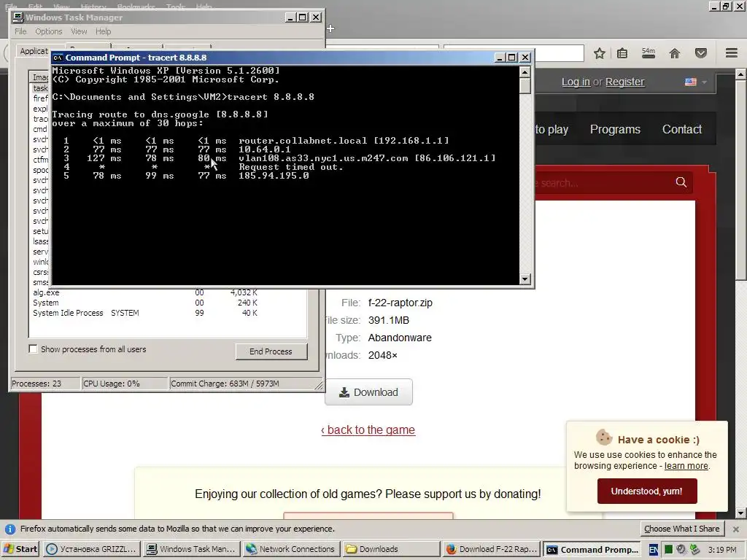Click Command Prompt scrollbar down arrow
The width and height of the screenshot is (747, 560).
pyautogui.click(x=525, y=279)
